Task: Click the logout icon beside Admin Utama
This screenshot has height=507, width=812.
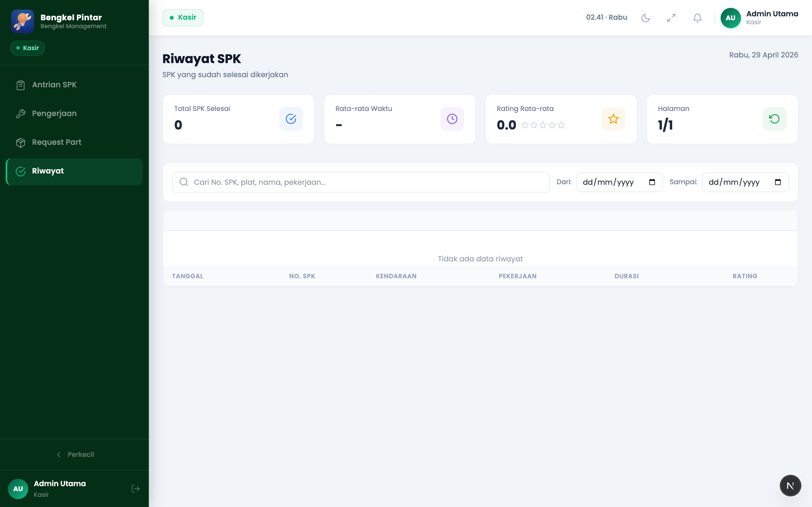Action: [136, 489]
